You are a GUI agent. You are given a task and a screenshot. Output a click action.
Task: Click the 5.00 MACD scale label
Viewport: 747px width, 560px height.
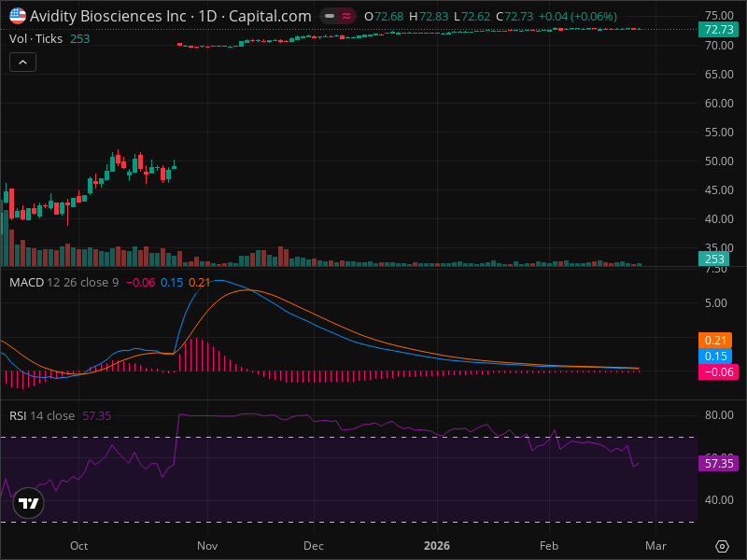(716, 302)
